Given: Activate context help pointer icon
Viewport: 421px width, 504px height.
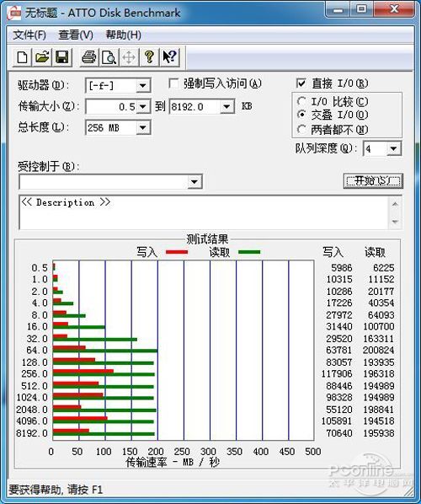Looking at the screenshot, I should (x=169, y=57).
